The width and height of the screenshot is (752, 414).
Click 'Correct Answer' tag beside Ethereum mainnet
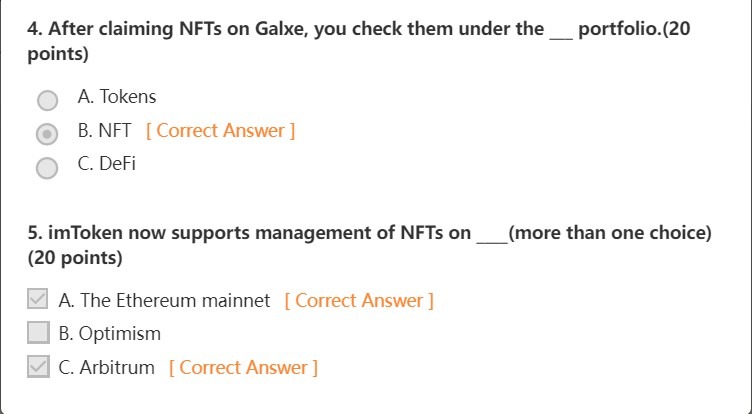[x=359, y=300]
